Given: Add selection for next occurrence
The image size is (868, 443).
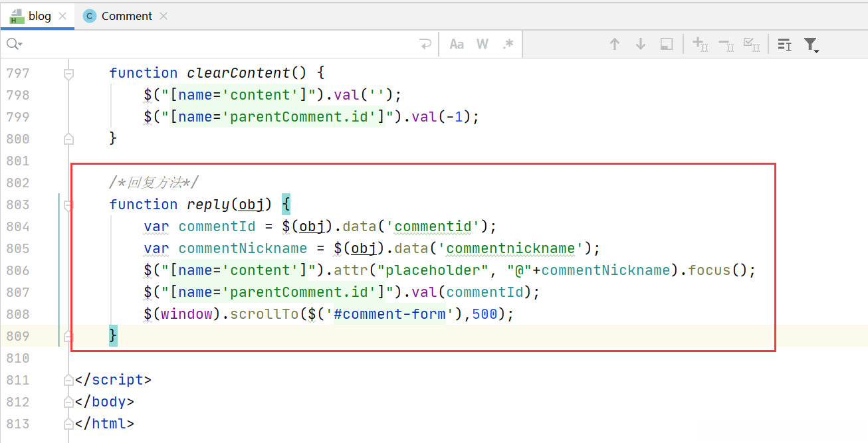Looking at the screenshot, I should click(701, 44).
